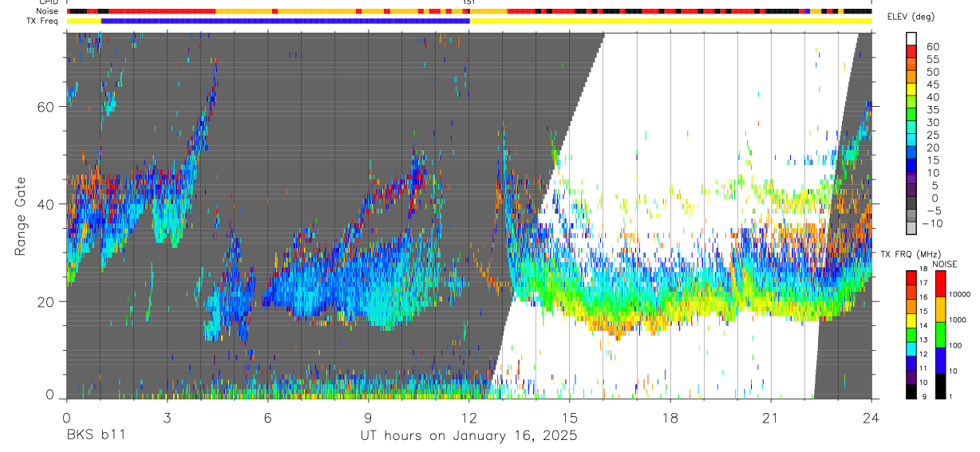The width and height of the screenshot is (980, 452).
Task: Click the green block of NOISE colorbar
Action: coord(940,335)
